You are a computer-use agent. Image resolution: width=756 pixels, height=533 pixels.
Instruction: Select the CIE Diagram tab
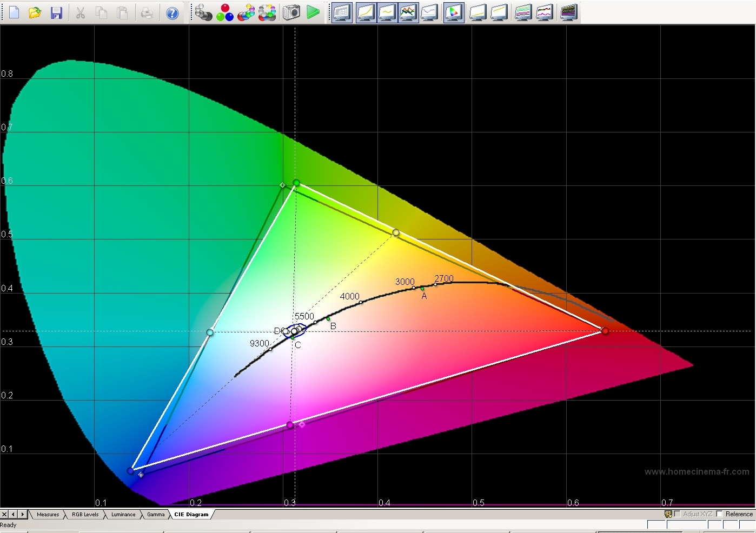[x=191, y=515]
